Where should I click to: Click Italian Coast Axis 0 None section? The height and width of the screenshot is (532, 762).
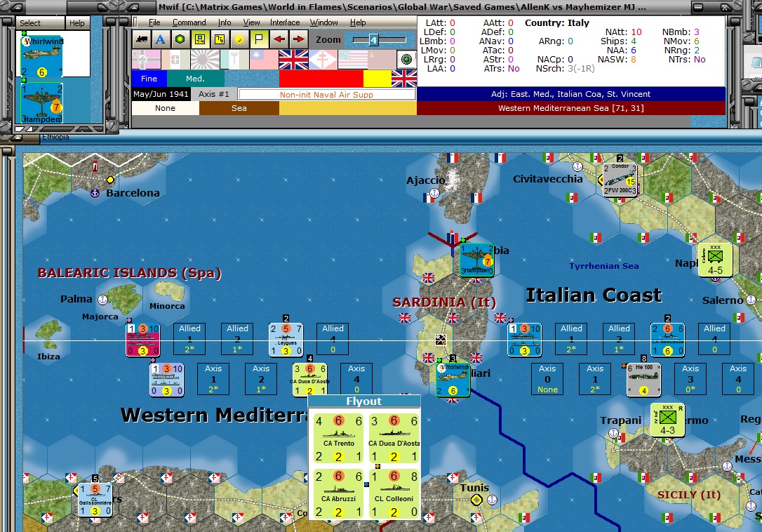click(x=547, y=379)
